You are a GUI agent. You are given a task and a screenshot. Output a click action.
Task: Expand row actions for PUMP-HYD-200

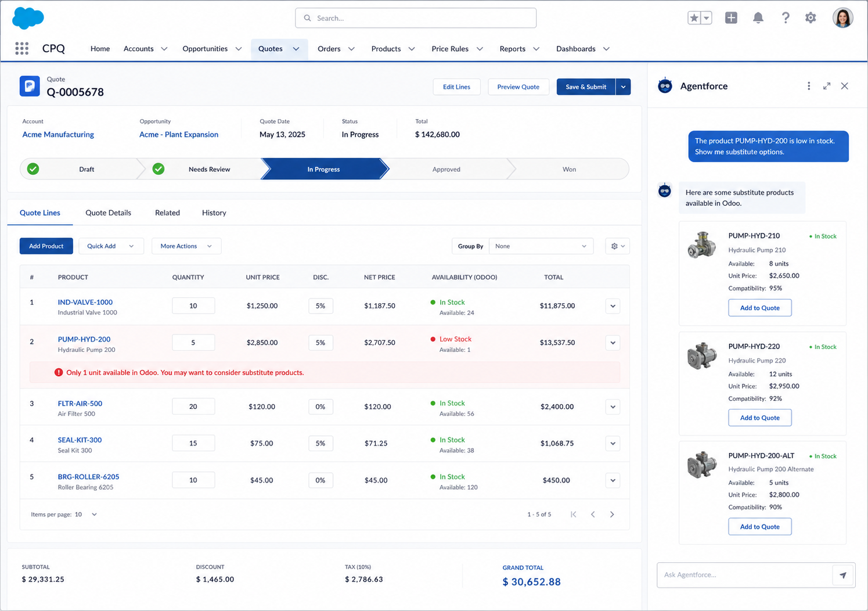point(613,343)
